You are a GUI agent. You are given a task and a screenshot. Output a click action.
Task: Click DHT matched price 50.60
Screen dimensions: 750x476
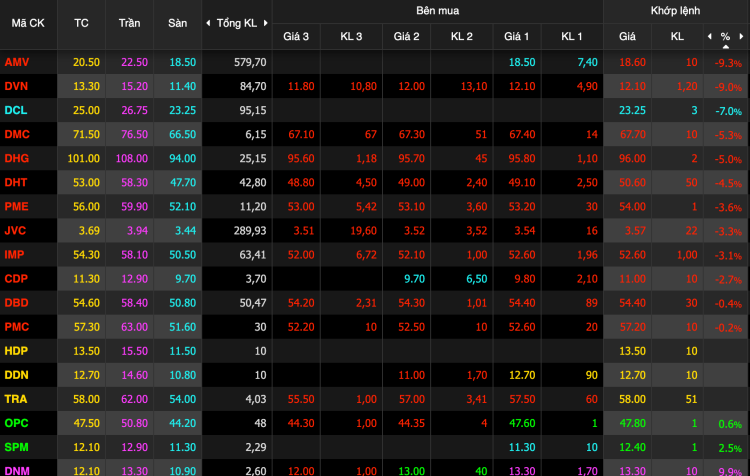coord(632,182)
